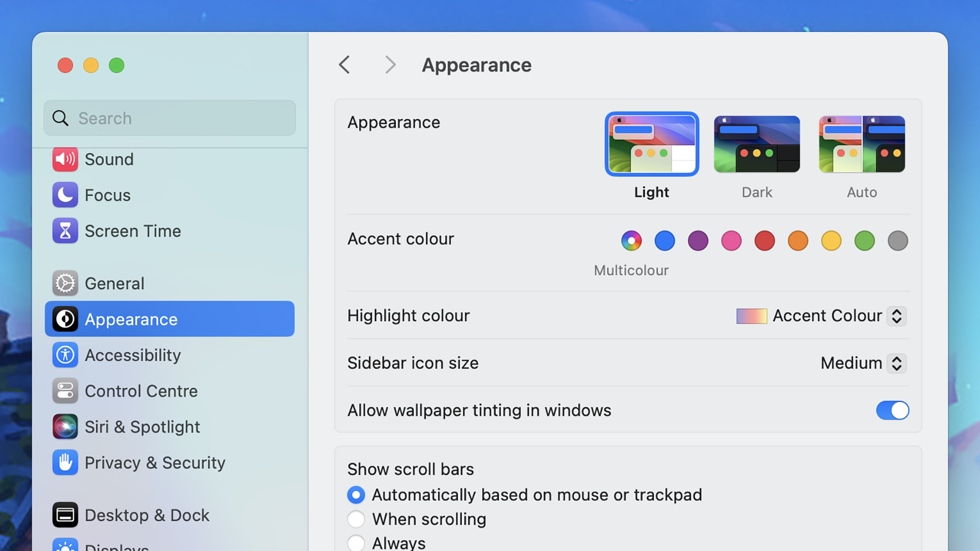Viewport: 980px width, 551px height.
Task: Select the Focus settings icon
Action: [x=65, y=194]
